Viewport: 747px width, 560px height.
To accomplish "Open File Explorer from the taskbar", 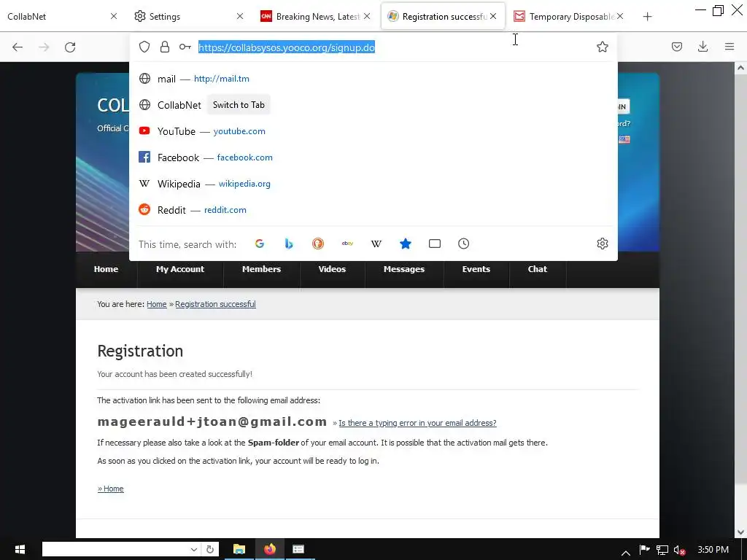I will click(239, 550).
